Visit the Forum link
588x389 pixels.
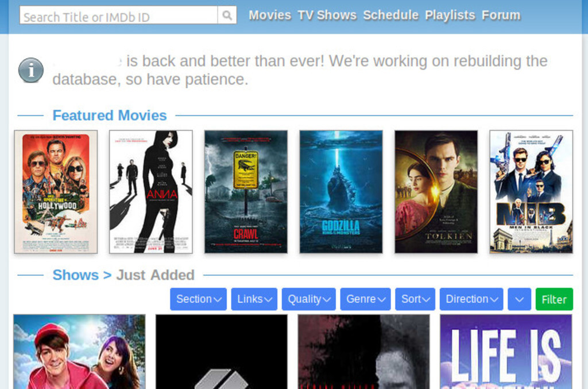point(501,16)
